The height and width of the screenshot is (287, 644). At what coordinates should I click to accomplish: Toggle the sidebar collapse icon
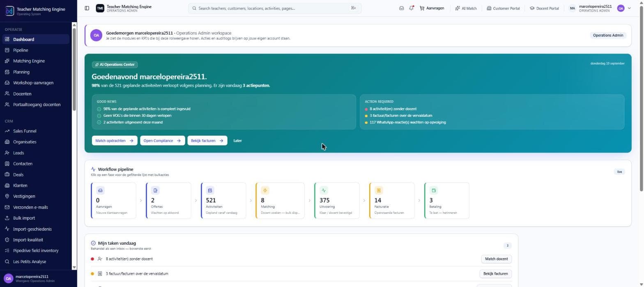tap(87, 8)
